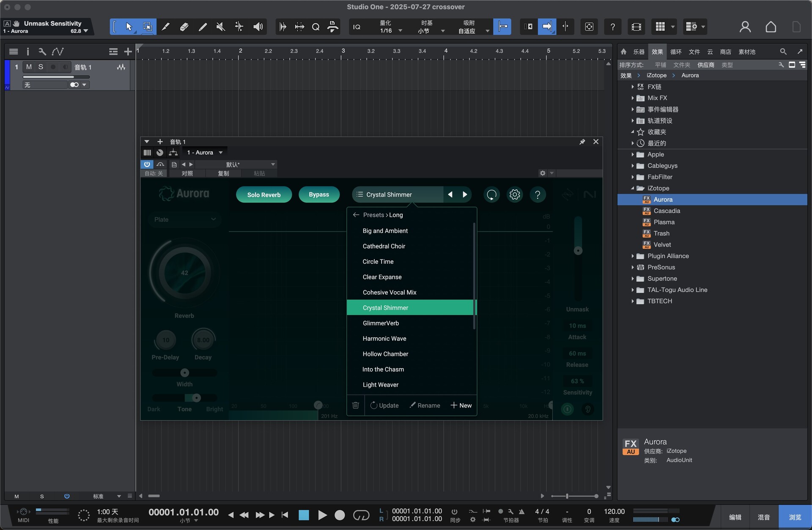The image size is (812, 530).
Task: Open the 编辑 edit view
Action: [735, 517]
